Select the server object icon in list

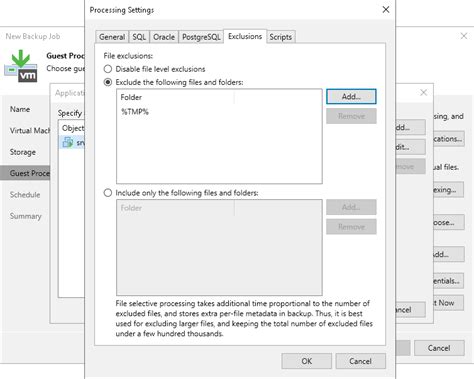click(68, 142)
